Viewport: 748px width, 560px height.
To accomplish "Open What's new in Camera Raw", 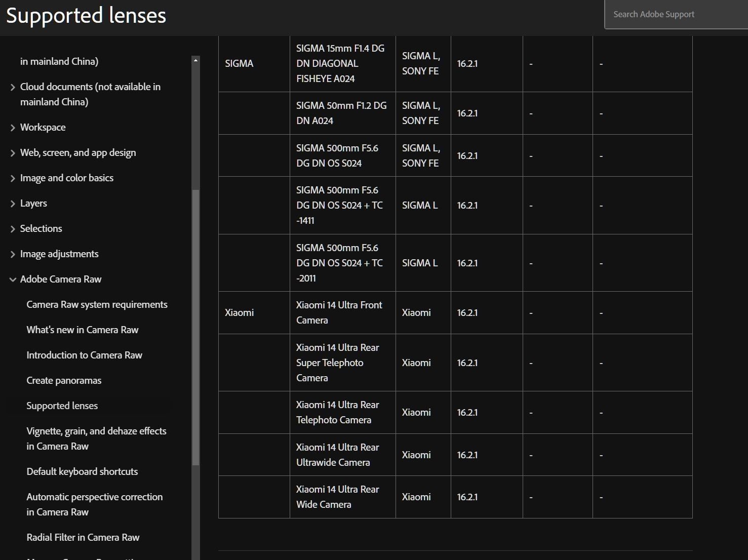I will 82,330.
